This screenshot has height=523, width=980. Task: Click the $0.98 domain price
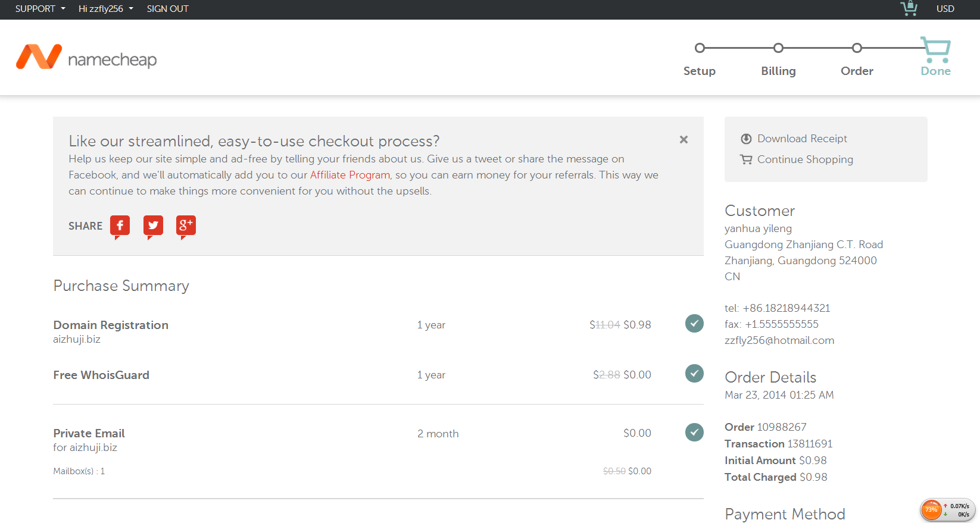tap(637, 325)
